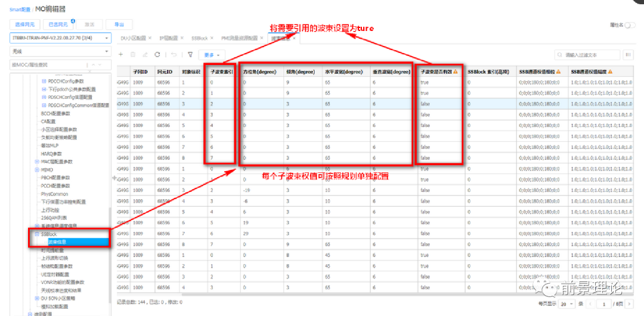The image size is (644, 316).
Task: Click the delete trash icon in toolbar
Action: pyautogui.click(x=133, y=54)
